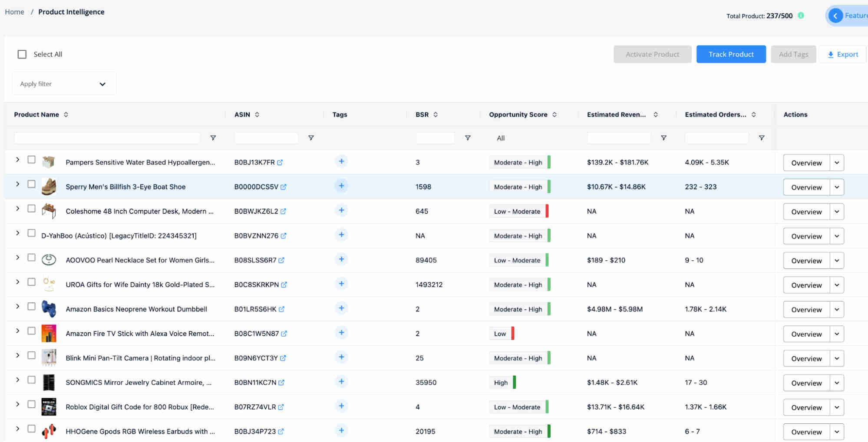Expand the Coleshome Computer Desk row
The width and height of the screenshot is (868, 442).
point(17,209)
